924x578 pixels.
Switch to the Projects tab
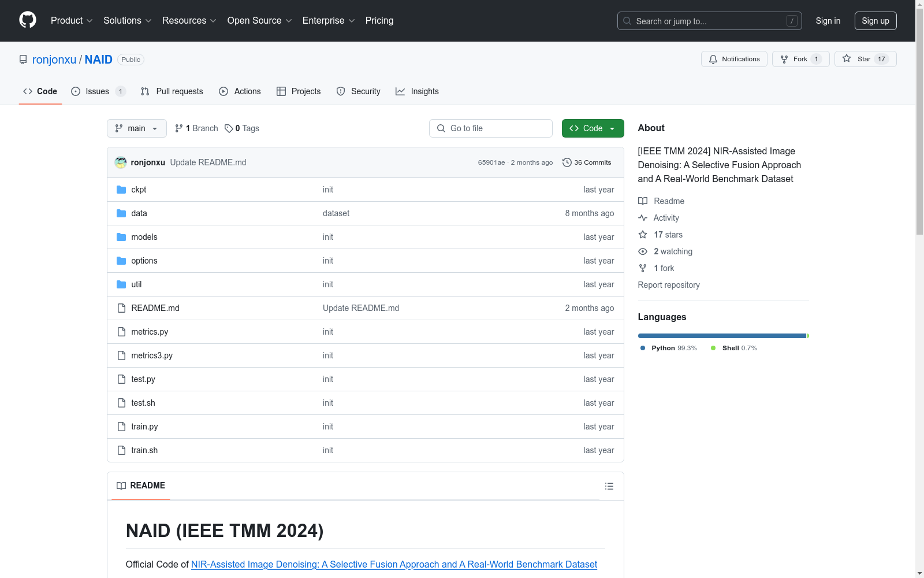(x=299, y=91)
